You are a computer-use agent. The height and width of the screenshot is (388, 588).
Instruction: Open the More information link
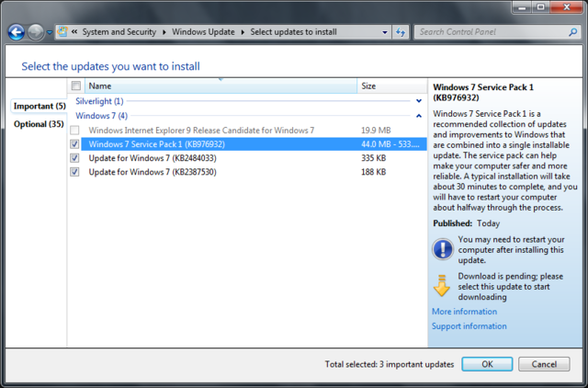(x=464, y=312)
